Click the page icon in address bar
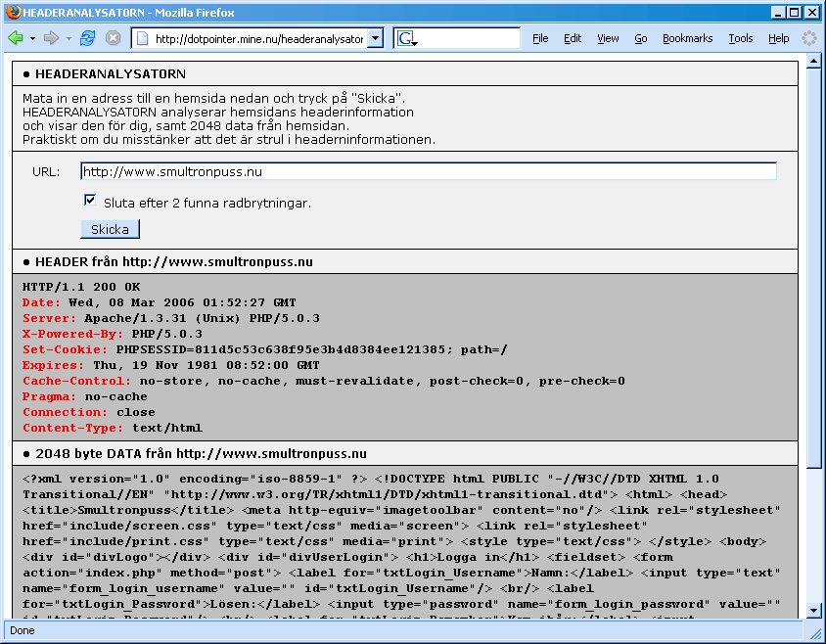The width and height of the screenshot is (826, 644). pos(142,39)
